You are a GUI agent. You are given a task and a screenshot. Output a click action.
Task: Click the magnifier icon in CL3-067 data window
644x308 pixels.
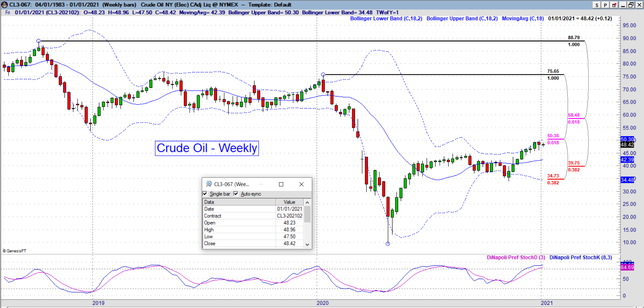[209, 184]
